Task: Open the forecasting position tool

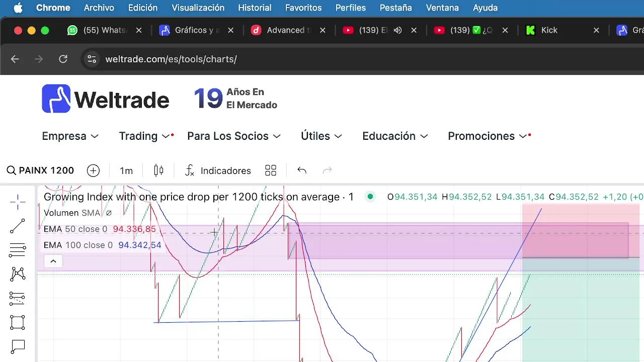Action: click(x=18, y=298)
